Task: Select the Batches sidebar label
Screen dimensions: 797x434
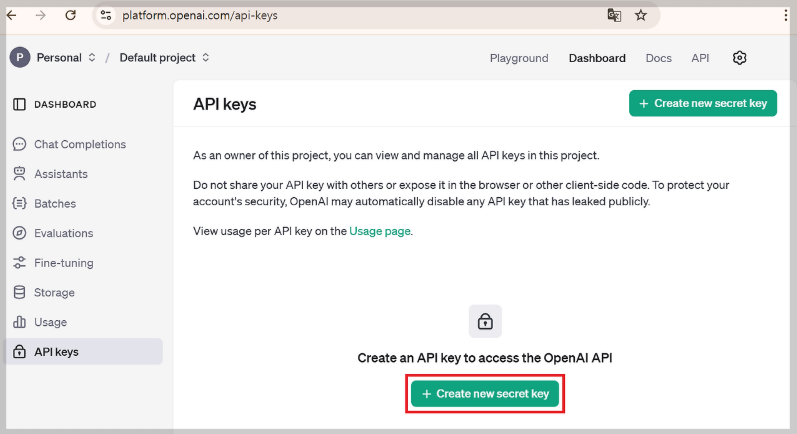Action: [x=55, y=203]
